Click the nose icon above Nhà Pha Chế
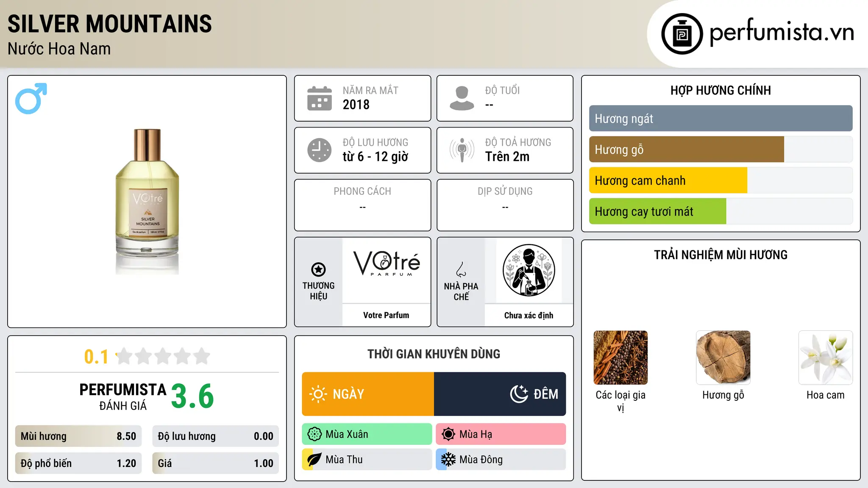 click(461, 269)
